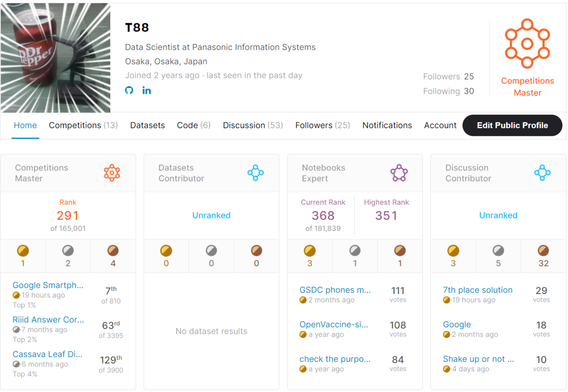The width and height of the screenshot is (568, 392).
Task: Click the 29 votes count
Action: point(541,294)
